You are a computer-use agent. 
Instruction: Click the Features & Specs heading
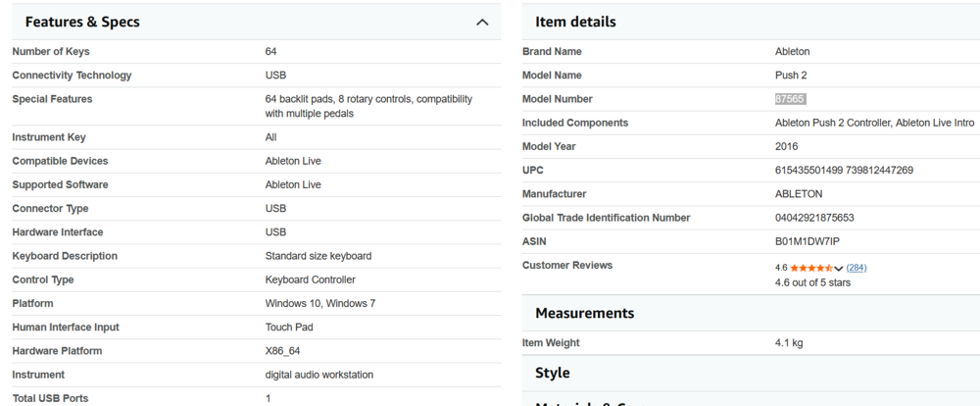[x=82, y=22]
